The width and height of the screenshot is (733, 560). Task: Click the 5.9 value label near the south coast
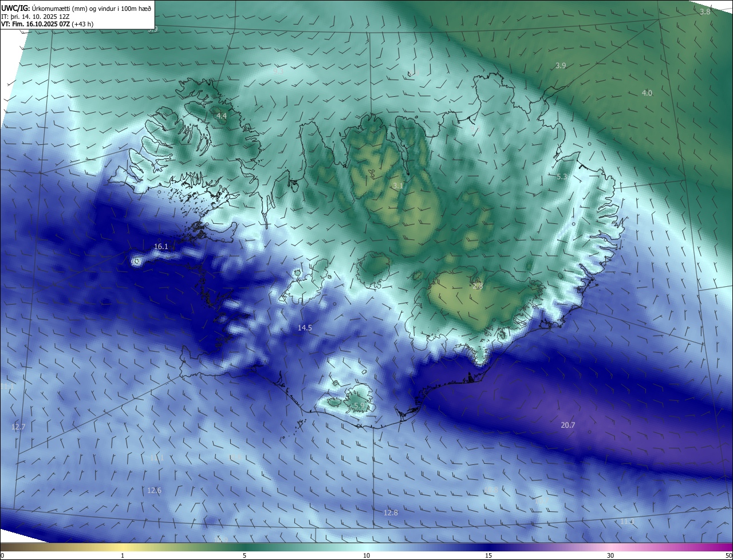(x=359, y=405)
